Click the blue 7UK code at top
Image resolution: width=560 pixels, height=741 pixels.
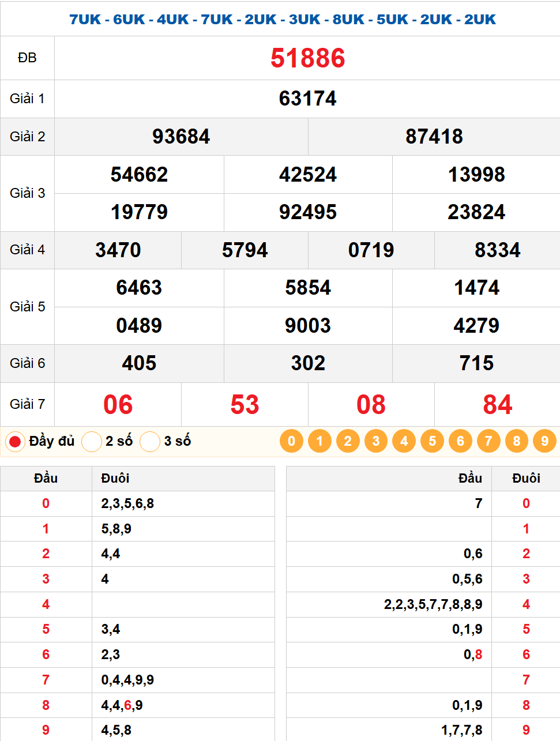tap(85, 19)
